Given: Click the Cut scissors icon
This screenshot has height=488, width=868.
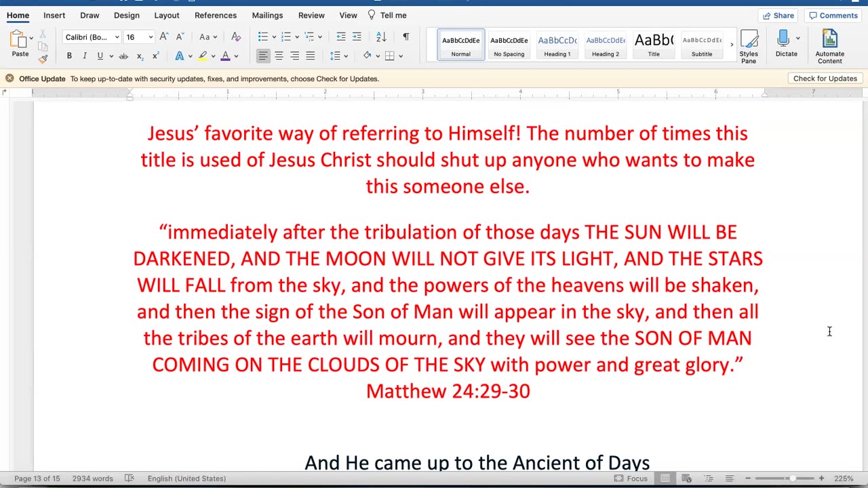Looking at the screenshot, I should (x=42, y=35).
